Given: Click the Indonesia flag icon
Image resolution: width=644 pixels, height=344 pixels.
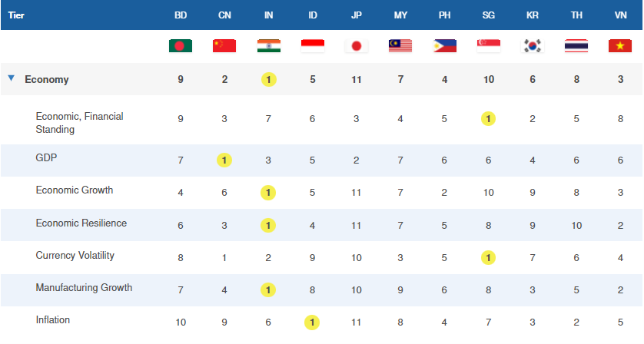Looking at the screenshot, I should [x=313, y=46].
